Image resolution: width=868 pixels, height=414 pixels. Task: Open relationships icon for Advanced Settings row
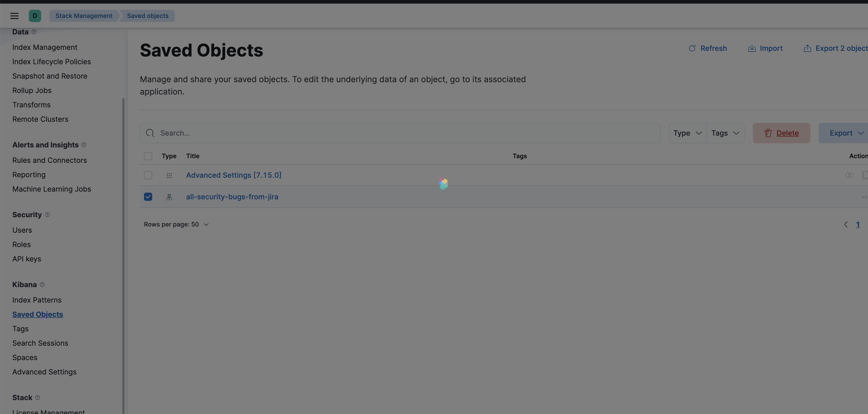pos(849,175)
